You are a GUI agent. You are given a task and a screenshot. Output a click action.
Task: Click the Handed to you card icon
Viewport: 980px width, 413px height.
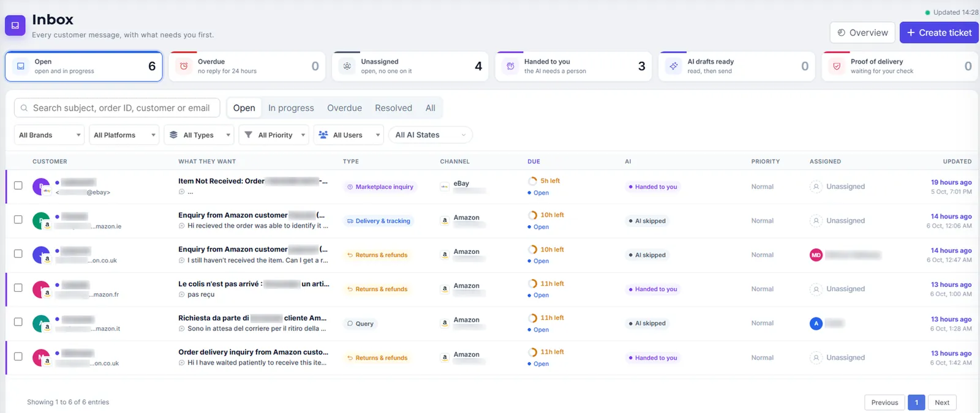pos(510,66)
